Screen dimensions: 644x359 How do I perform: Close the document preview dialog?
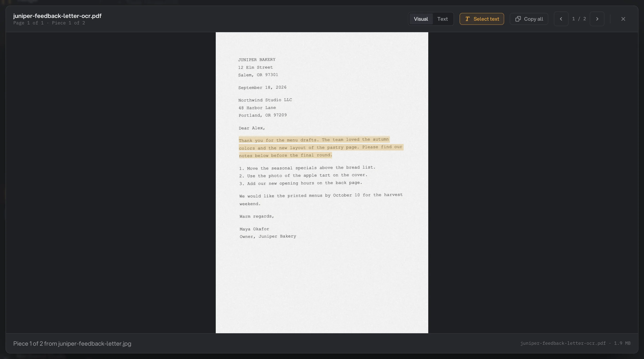pos(623,19)
